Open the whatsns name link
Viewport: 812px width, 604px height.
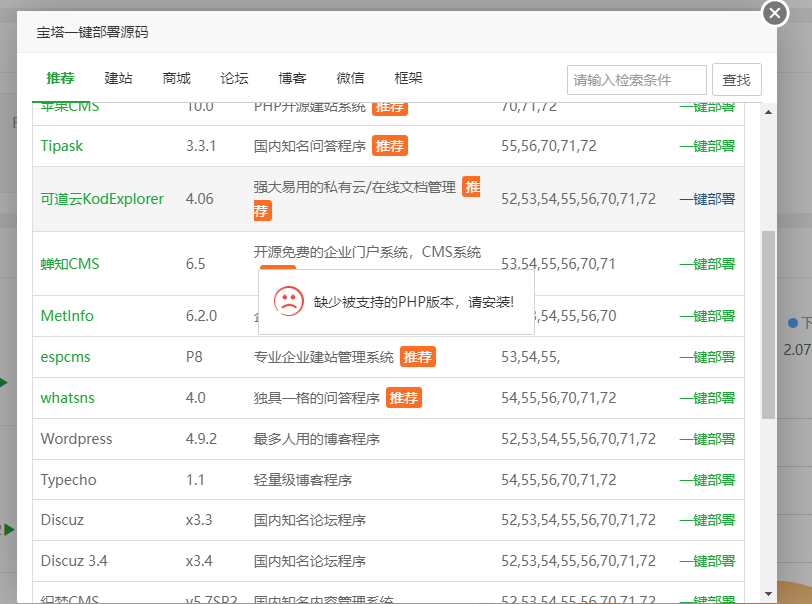[67, 398]
